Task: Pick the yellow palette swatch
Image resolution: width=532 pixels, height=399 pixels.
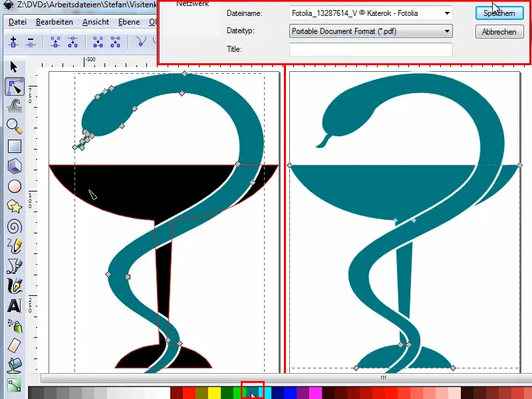Action: tap(214, 393)
